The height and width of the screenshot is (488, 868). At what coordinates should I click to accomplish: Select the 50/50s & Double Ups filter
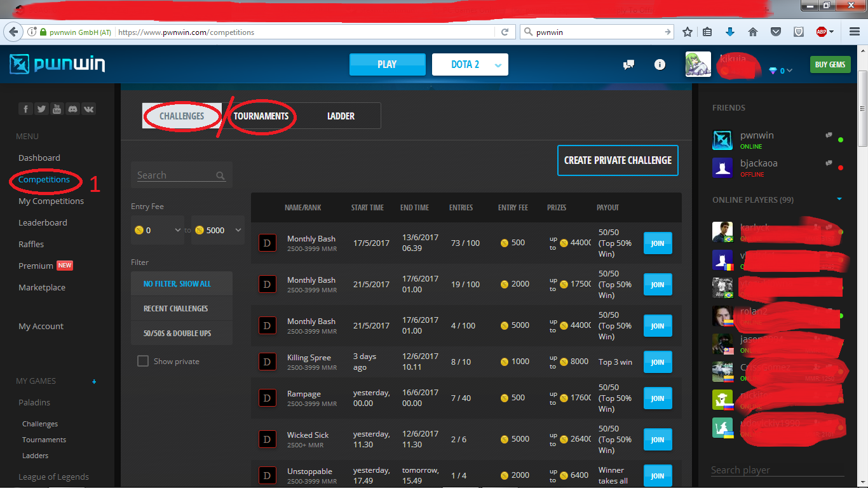pos(182,333)
